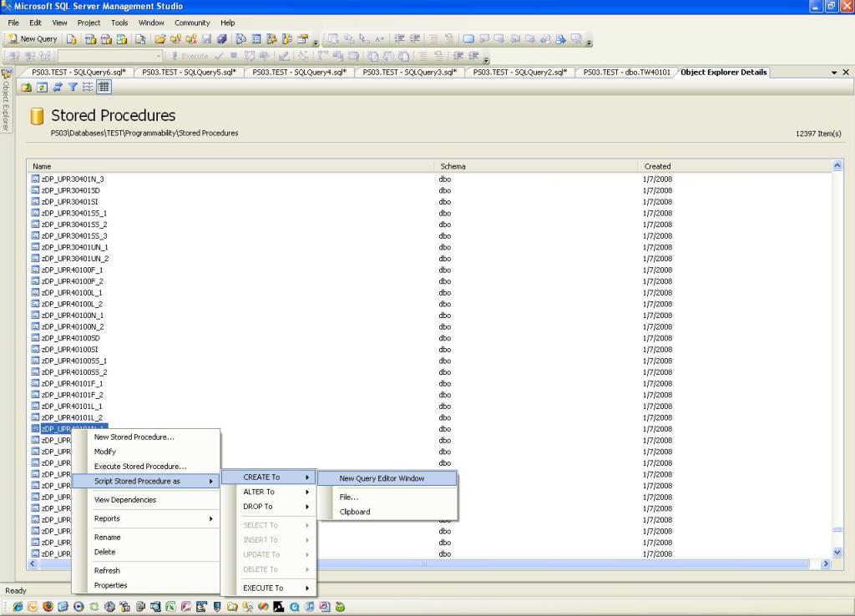
Task: Open the File menu in the menu bar
Action: 13,23
